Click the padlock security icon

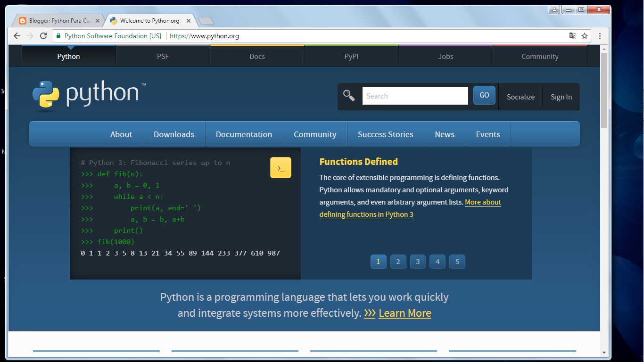tap(58, 36)
